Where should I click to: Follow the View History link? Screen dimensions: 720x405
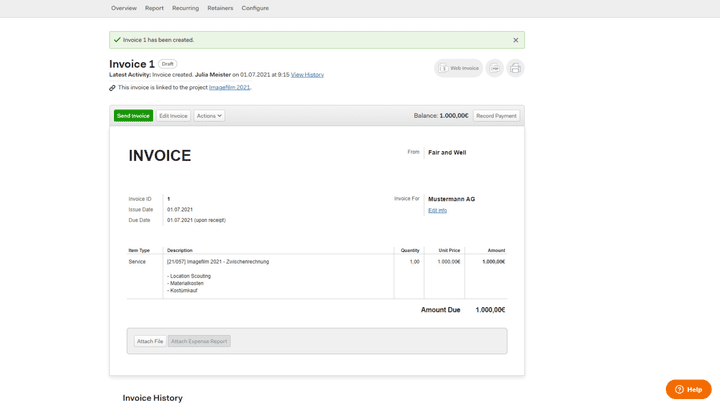(x=307, y=75)
